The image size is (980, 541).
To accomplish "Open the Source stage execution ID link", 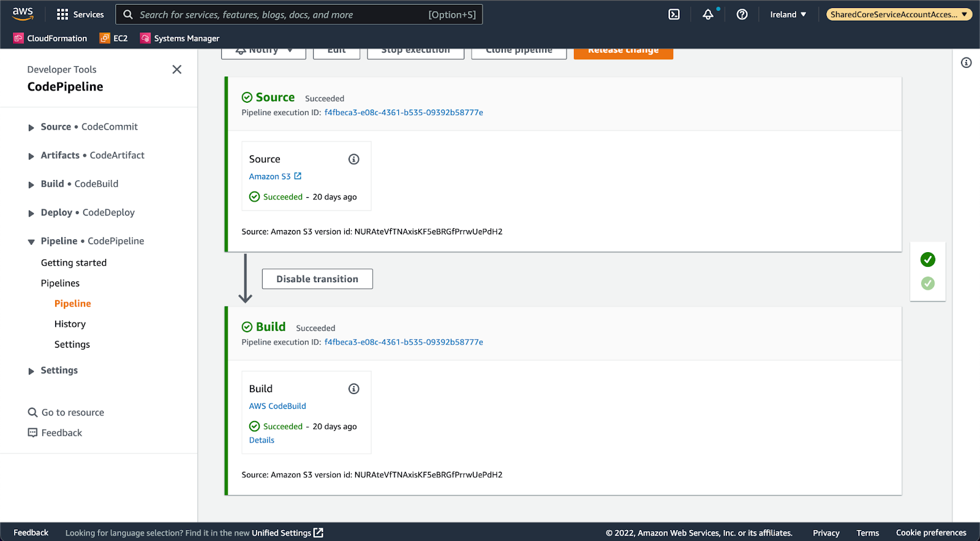I will (x=404, y=113).
